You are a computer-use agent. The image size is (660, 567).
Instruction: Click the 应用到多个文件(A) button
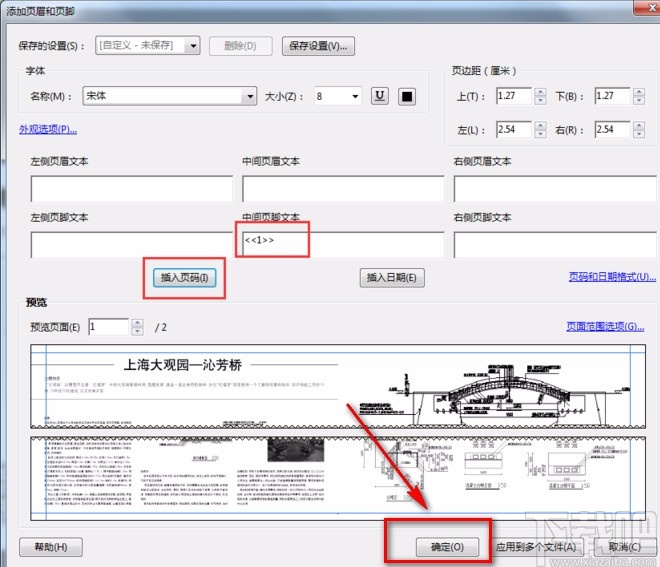pos(535,547)
